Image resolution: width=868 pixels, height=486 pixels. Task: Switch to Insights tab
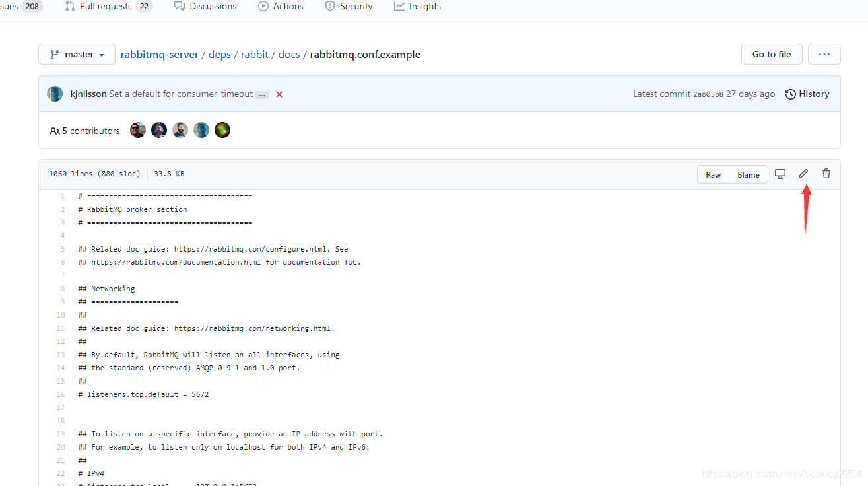click(x=418, y=6)
